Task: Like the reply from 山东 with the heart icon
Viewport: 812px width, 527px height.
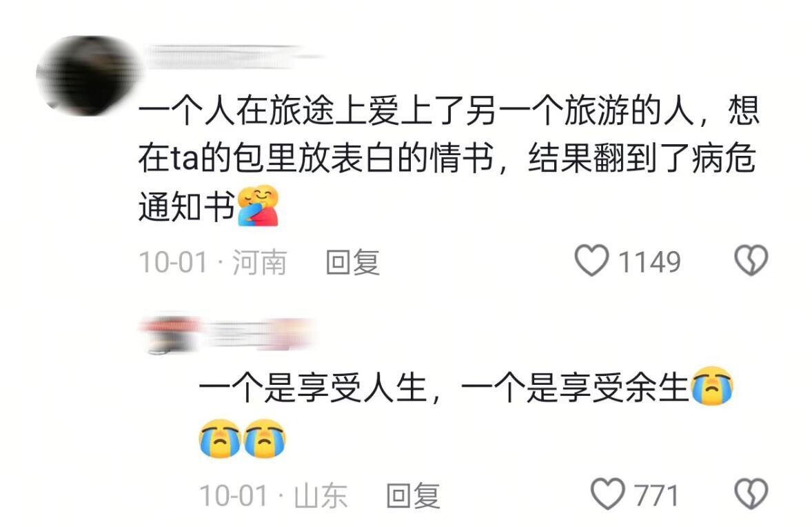Action: (608, 495)
